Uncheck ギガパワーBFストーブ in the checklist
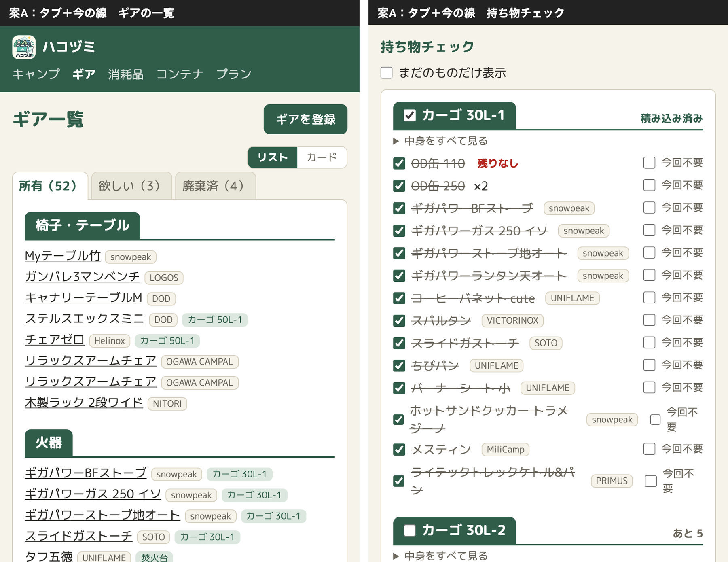 pos(399,208)
